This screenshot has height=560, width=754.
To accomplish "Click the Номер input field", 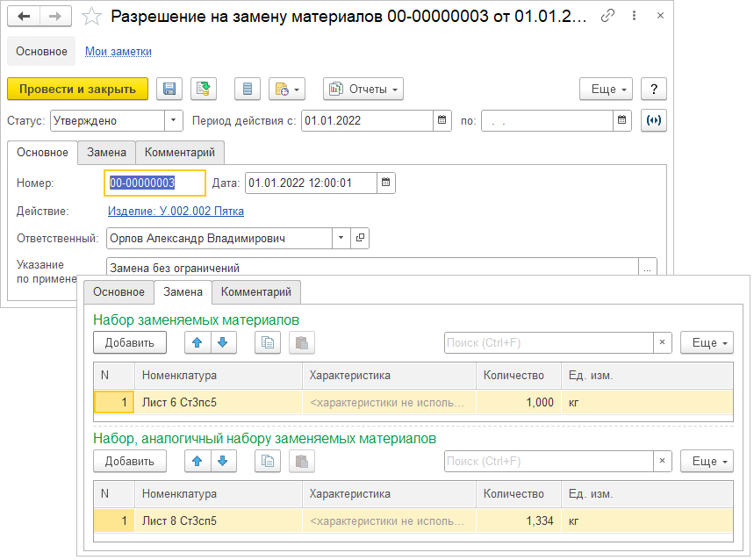I will click(154, 183).
